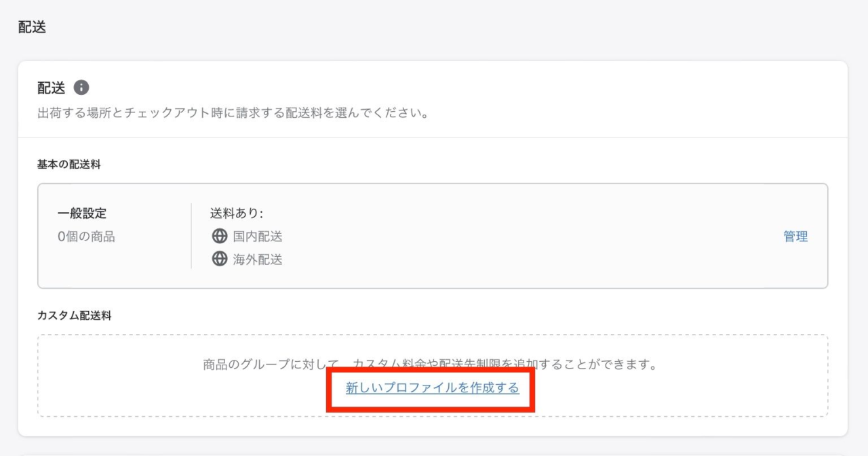Click the 国内配送 zone label
The height and width of the screenshot is (456, 868).
click(258, 236)
